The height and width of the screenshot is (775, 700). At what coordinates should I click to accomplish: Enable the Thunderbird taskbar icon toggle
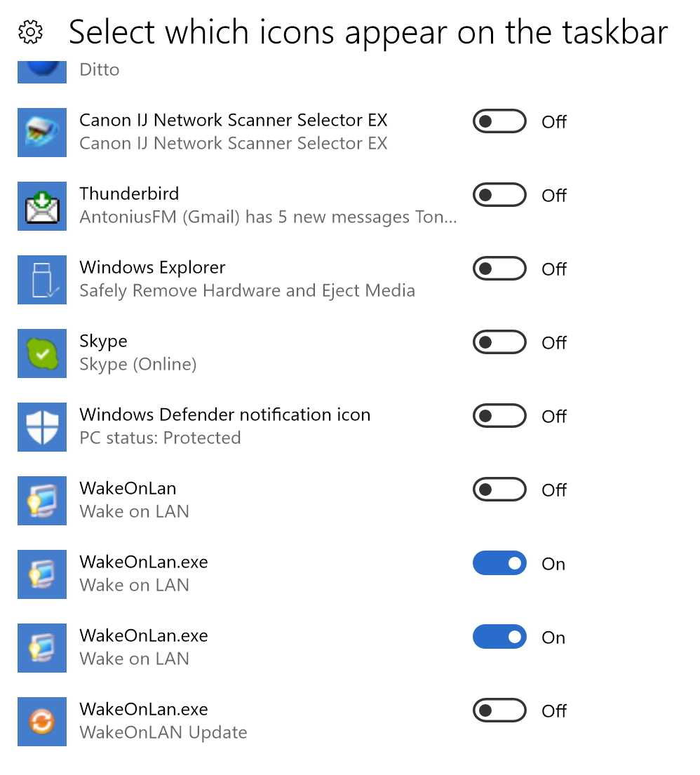[499, 195]
